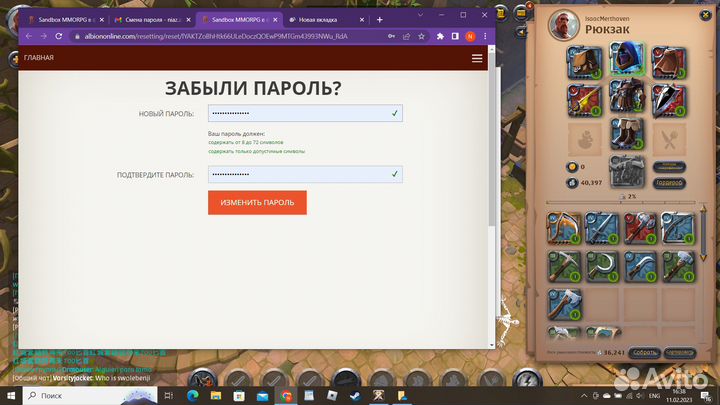Open Steam from the taskbar
The height and width of the screenshot is (405, 720).
point(355,395)
